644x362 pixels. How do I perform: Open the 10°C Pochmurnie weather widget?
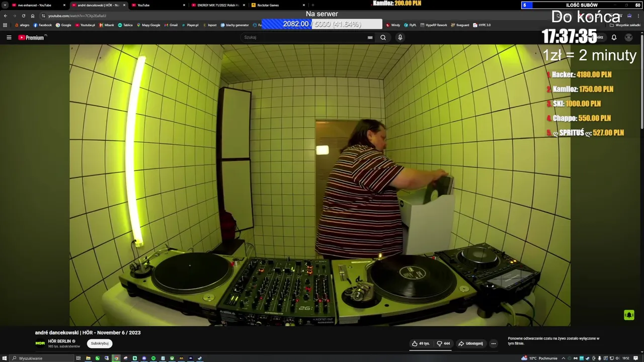(x=540, y=358)
